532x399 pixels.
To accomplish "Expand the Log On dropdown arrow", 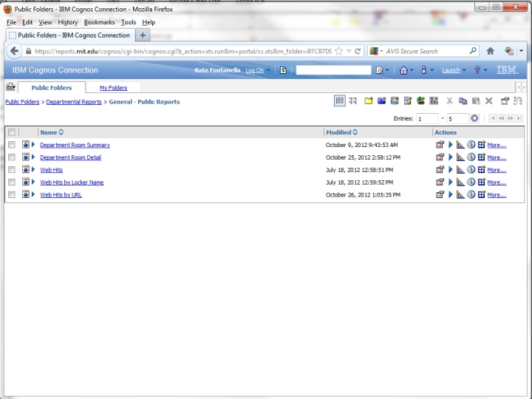I will click(269, 70).
